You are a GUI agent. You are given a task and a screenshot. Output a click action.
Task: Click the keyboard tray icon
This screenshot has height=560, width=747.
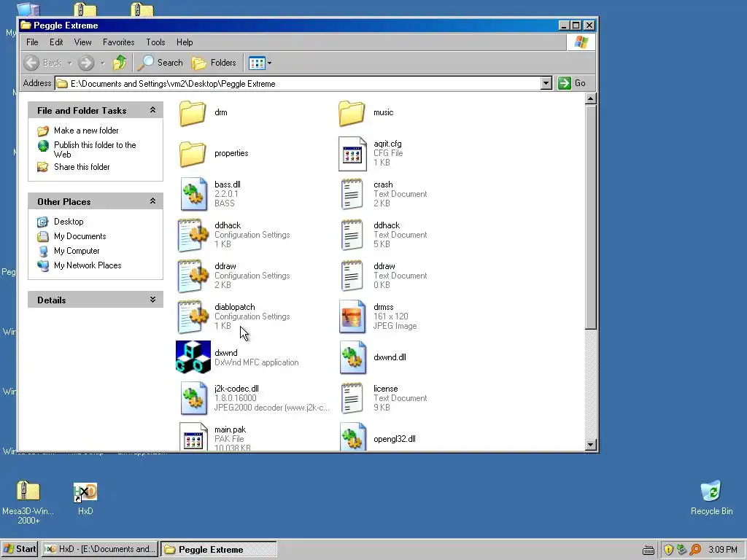click(649, 551)
